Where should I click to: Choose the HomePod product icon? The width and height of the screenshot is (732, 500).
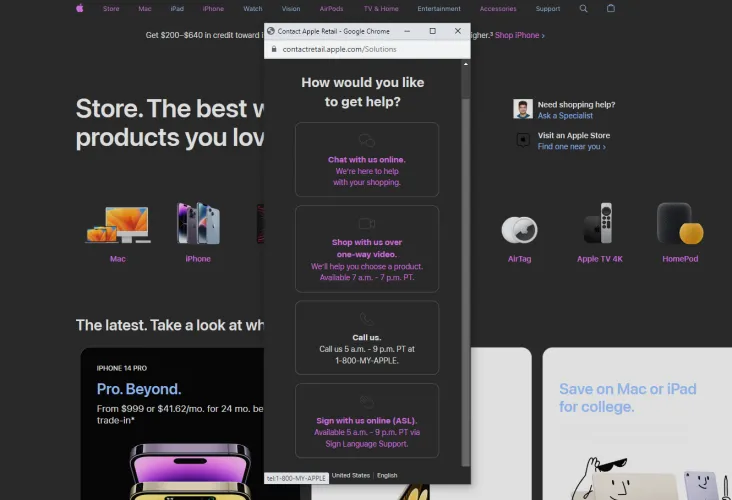680,225
